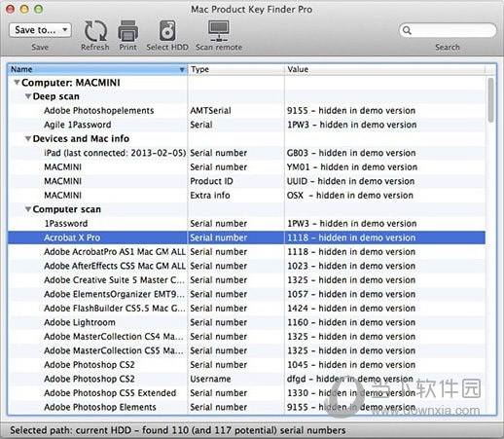Image resolution: width=504 pixels, height=439 pixels.
Task: Click the Type column header
Action: [x=235, y=69]
